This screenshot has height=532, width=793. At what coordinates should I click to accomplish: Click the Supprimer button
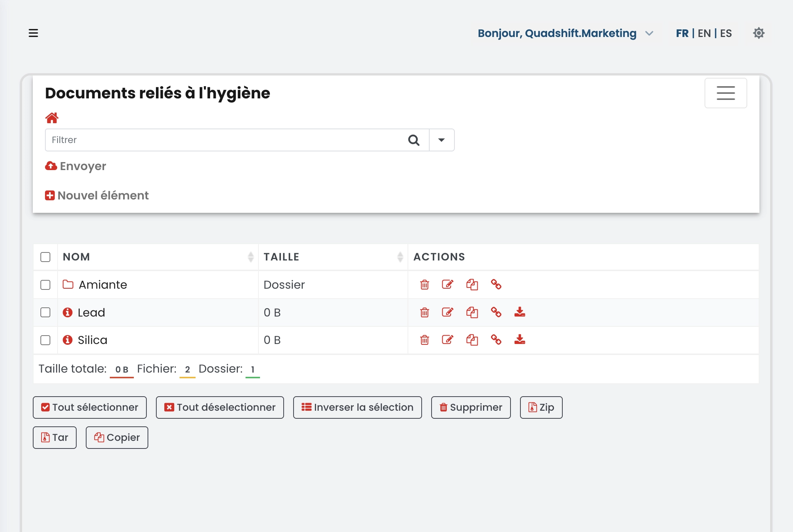tap(471, 407)
